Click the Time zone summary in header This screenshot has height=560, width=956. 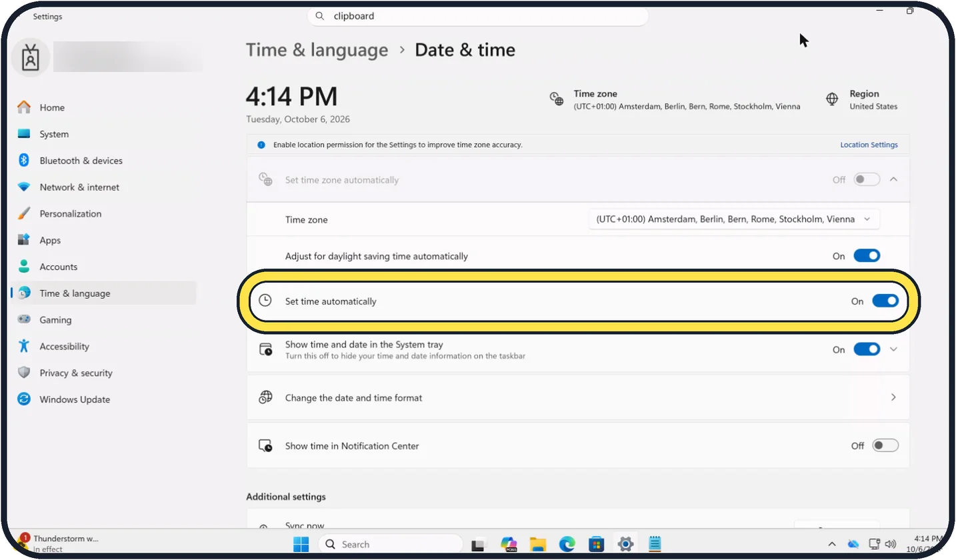(675, 99)
